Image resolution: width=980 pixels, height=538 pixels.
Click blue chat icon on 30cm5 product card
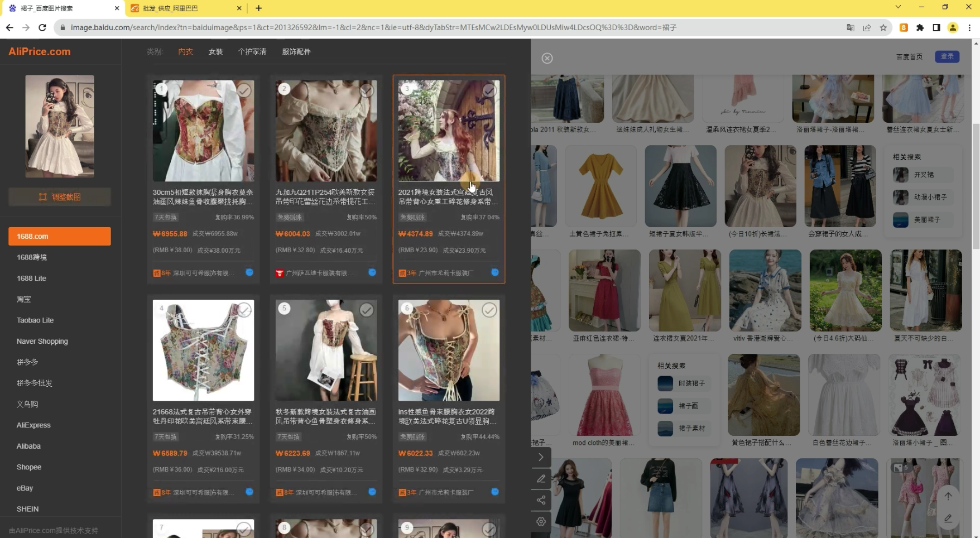249,272
